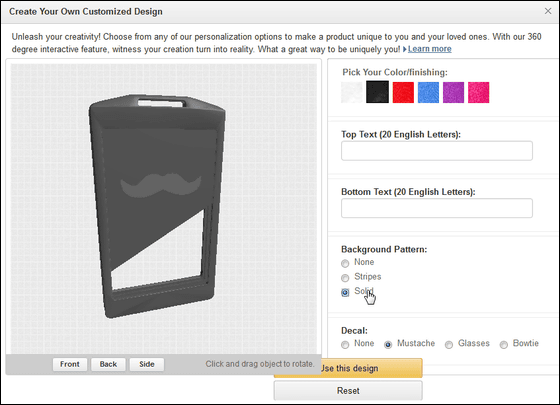Choose the blue color swatch
The width and height of the screenshot is (560, 405).
[428, 92]
